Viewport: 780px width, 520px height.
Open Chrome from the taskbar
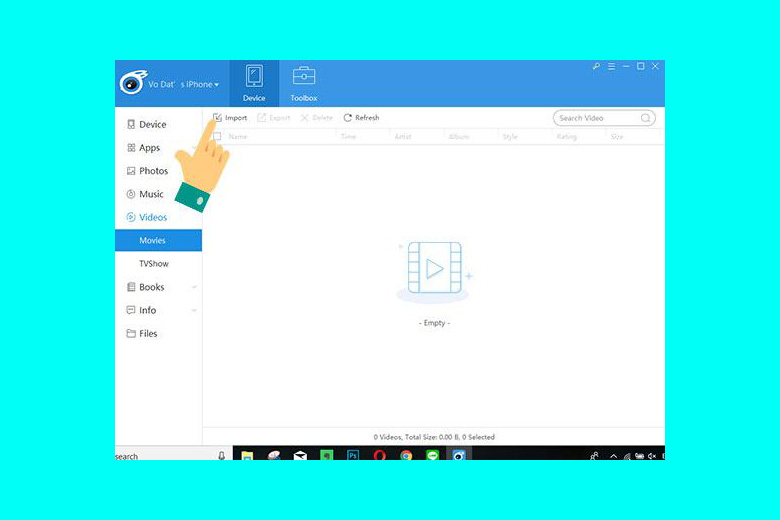point(406,455)
